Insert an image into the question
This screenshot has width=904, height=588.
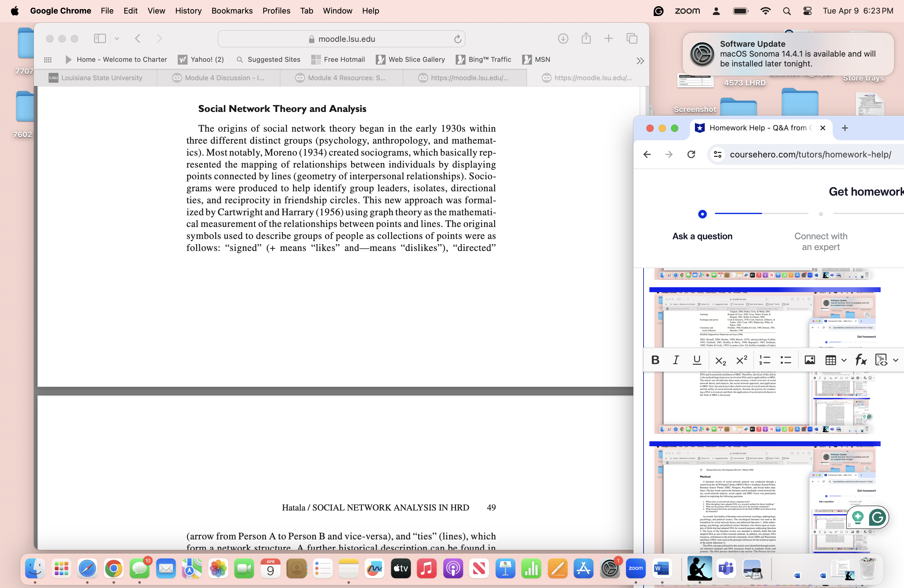[809, 360]
